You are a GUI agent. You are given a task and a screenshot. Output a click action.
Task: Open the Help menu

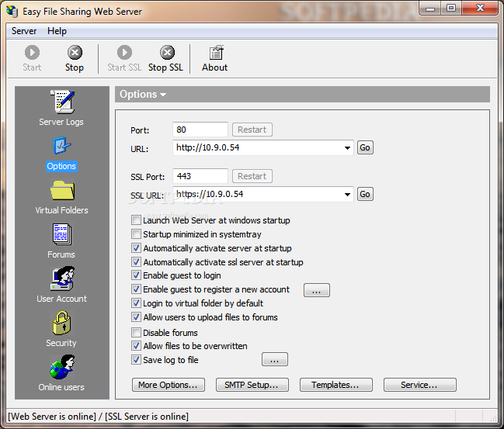[x=57, y=31]
